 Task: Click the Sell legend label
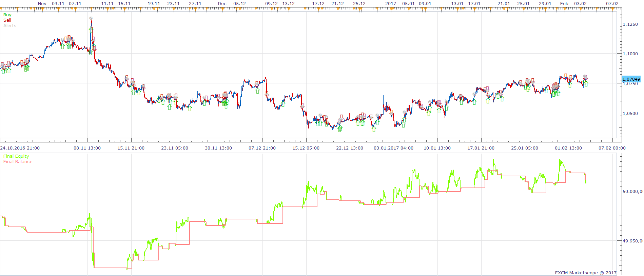(7, 20)
